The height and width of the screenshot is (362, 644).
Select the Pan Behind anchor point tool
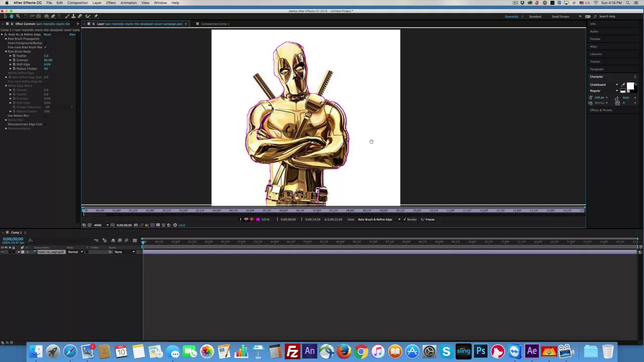click(x=38, y=16)
